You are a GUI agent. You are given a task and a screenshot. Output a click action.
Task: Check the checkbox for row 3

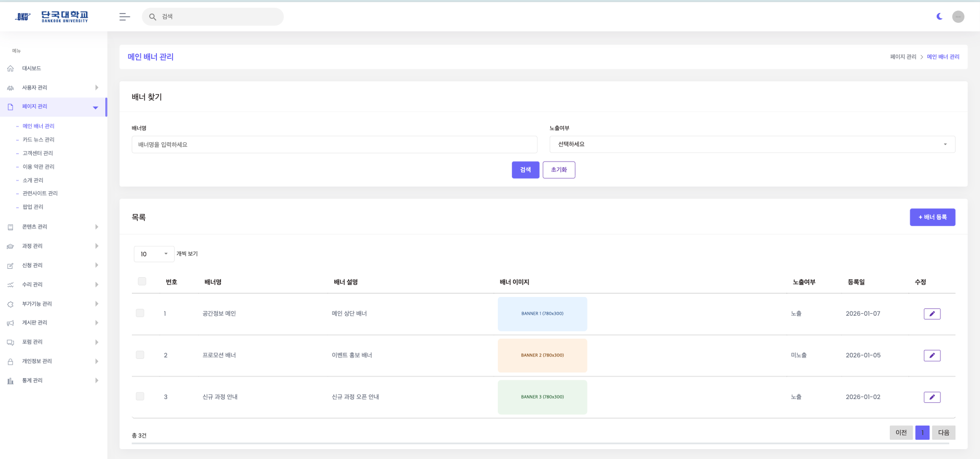(140, 396)
